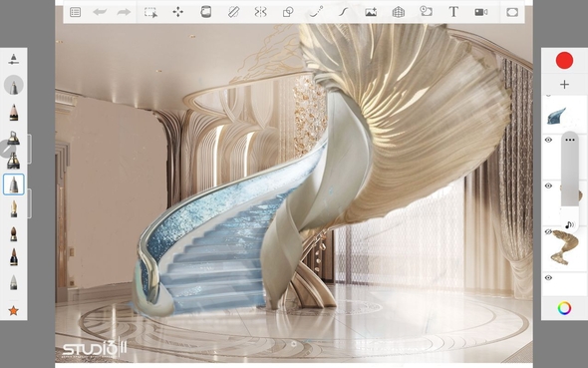The height and width of the screenshot is (368, 588).
Task: Add a new layer with plus button
Action: click(564, 85)
